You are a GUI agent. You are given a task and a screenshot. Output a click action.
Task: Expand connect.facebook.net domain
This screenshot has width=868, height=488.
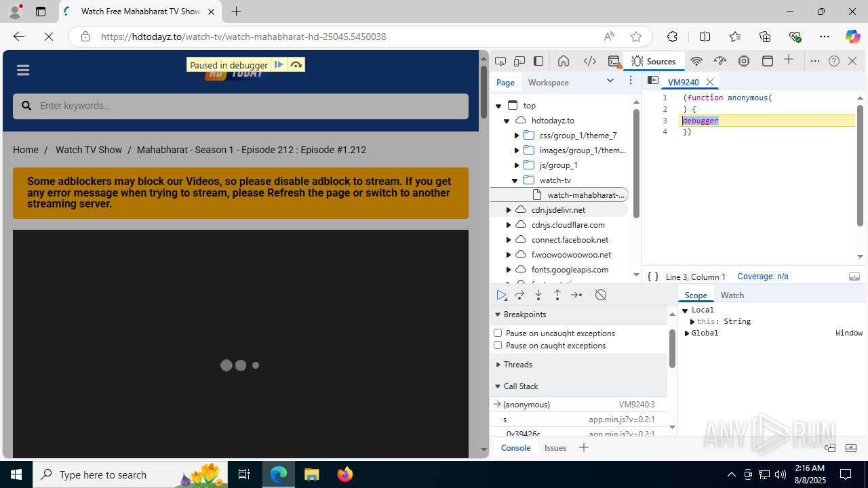[509, 240]
